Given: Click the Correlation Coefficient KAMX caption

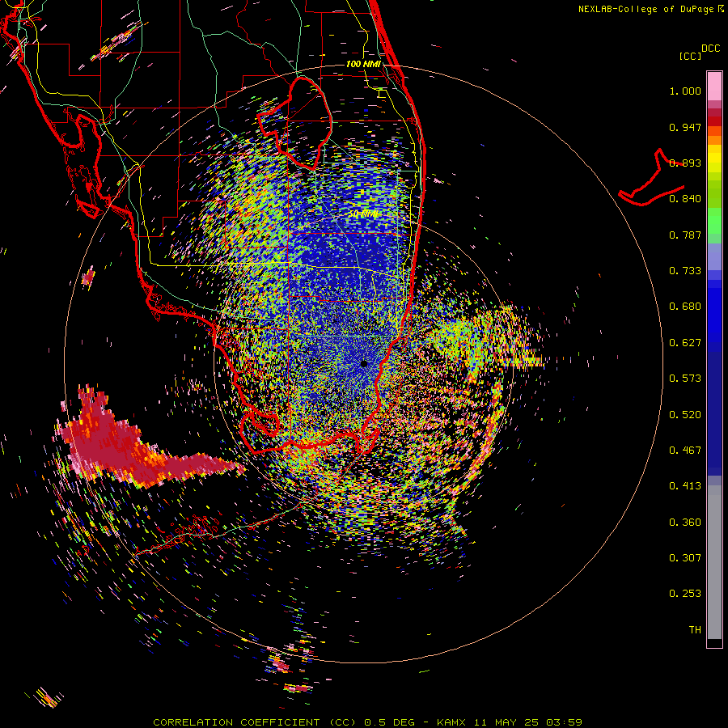Looking at the screenshot, I should tap(367, 722).
